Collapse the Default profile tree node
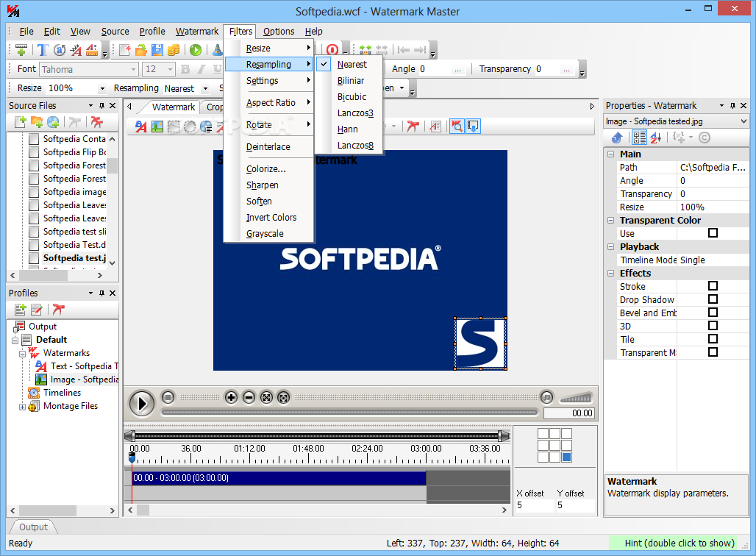The height and width of the screenshot is (556, 756). pos(15,341)
